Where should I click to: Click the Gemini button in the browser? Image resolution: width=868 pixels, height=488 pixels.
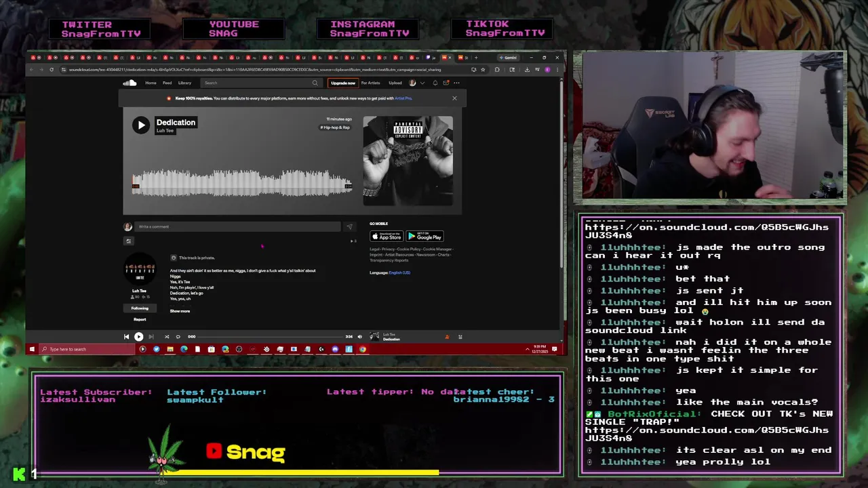click(x=508, y=58)
